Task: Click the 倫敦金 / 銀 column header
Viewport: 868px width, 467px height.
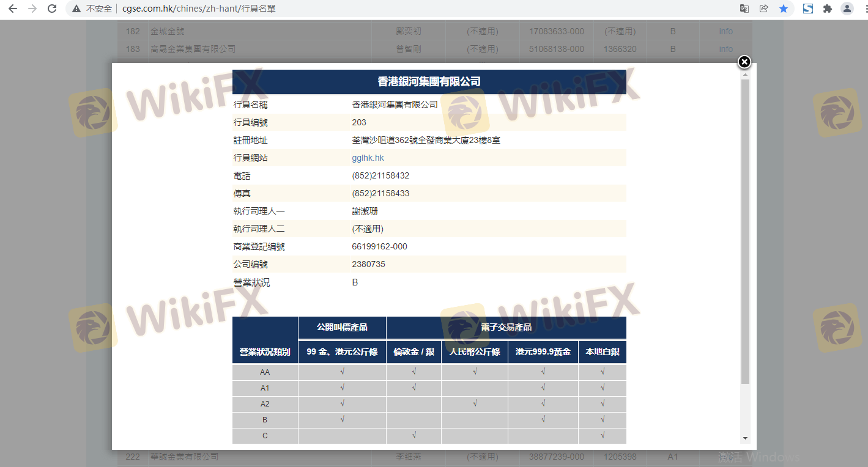Action: tap(414, 352)
